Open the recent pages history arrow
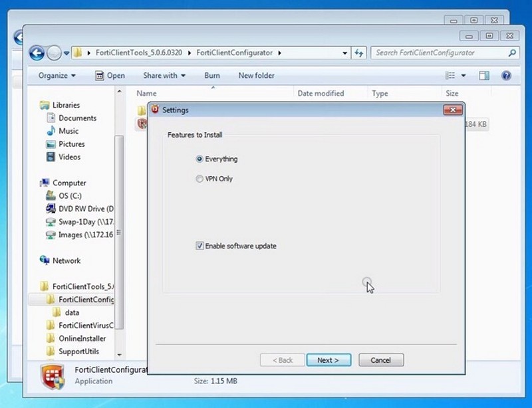Image resolution: width=532 pixels, height=408 pixels. coord(66,53)
